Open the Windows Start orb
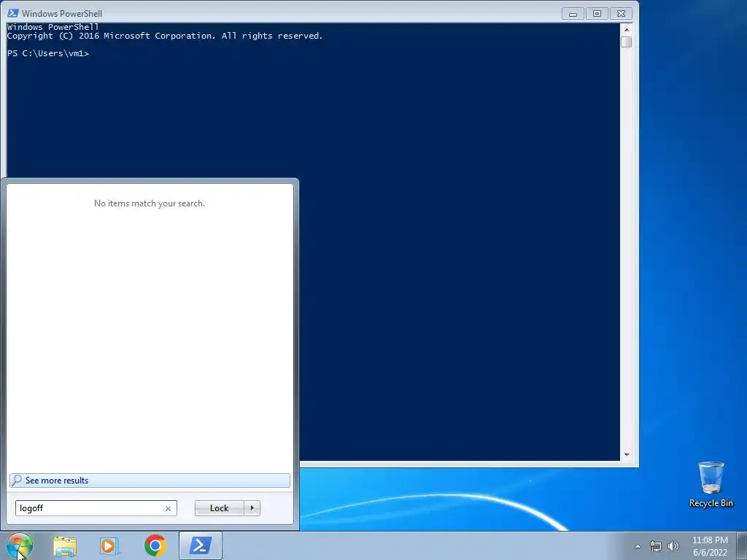 19,545
